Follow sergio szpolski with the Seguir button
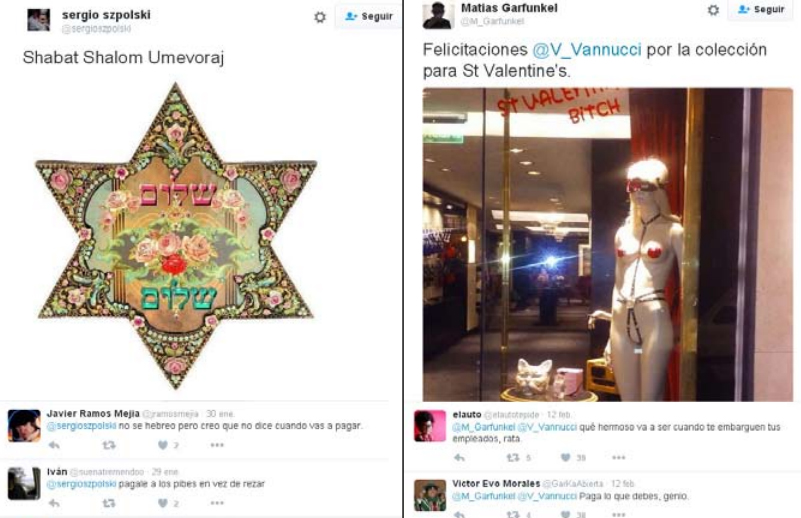The height and width of the screenshot is (518, 801). tap(368, 16)
